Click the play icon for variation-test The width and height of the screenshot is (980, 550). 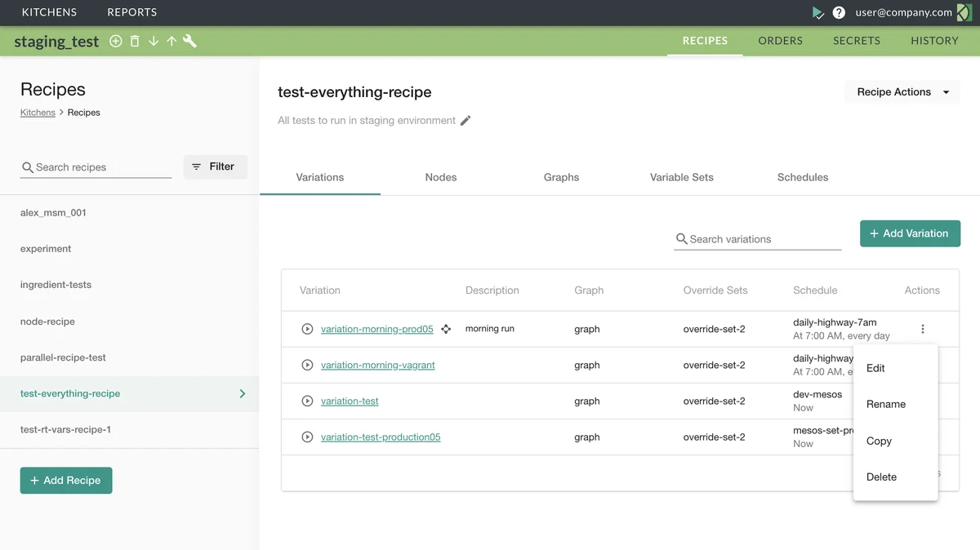307,401
